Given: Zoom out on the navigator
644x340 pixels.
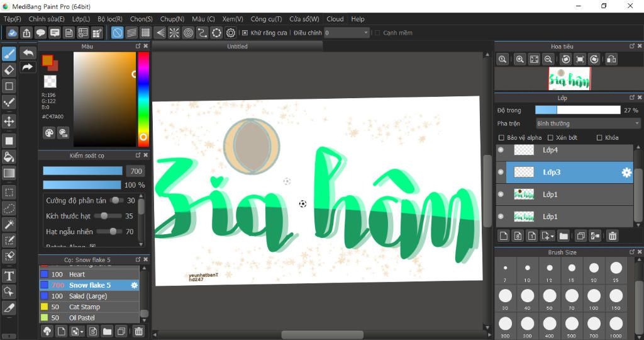Looking at the screenshot, I should (x=548, y=60).
